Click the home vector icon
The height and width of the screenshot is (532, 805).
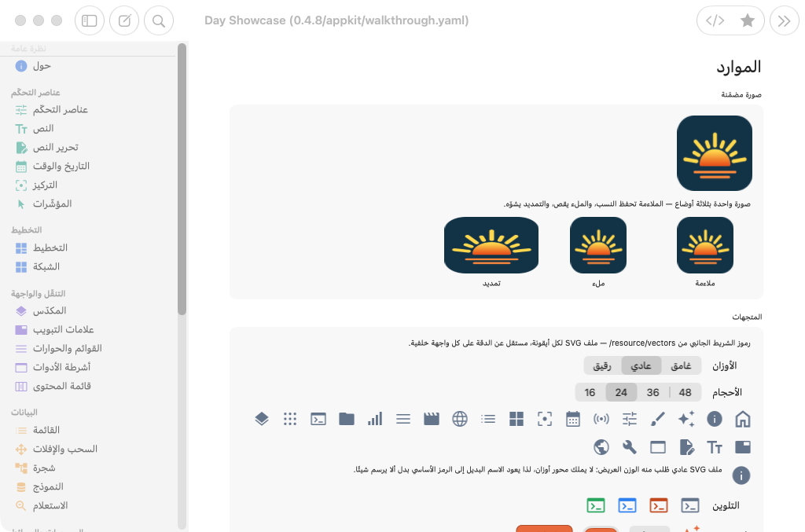pyautogui.click(x=742, y=419)
